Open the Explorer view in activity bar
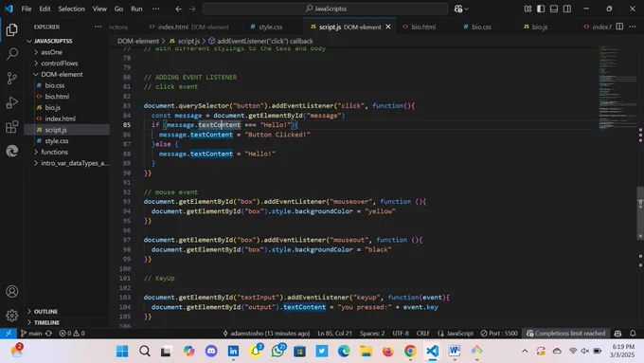 [x=12, y=29]
